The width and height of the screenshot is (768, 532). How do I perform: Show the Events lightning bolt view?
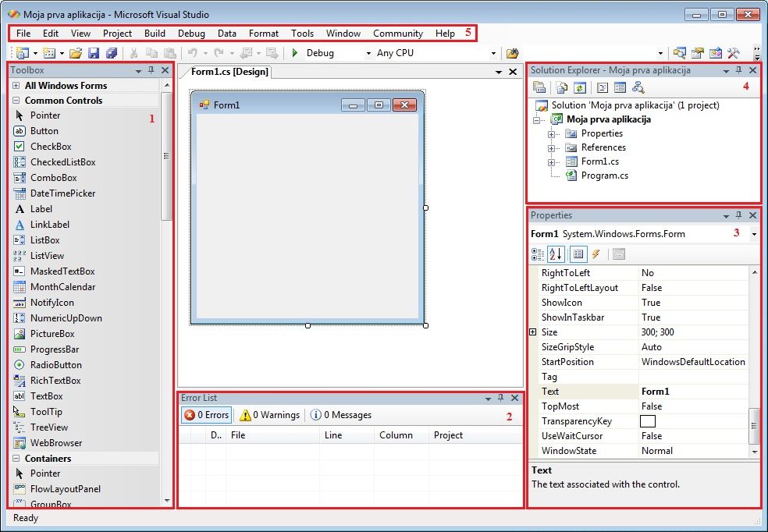(596, 254)
